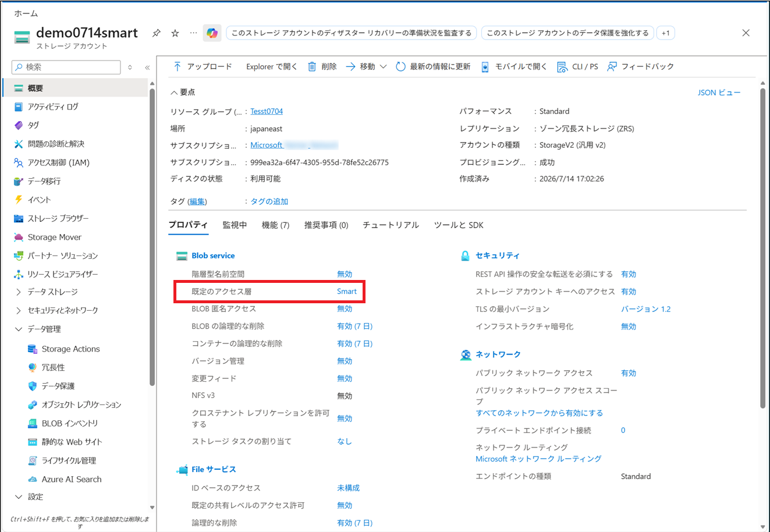Click the Smart default access tier value
This screenshot has width=770, height=532.
[x=347, y=292]
